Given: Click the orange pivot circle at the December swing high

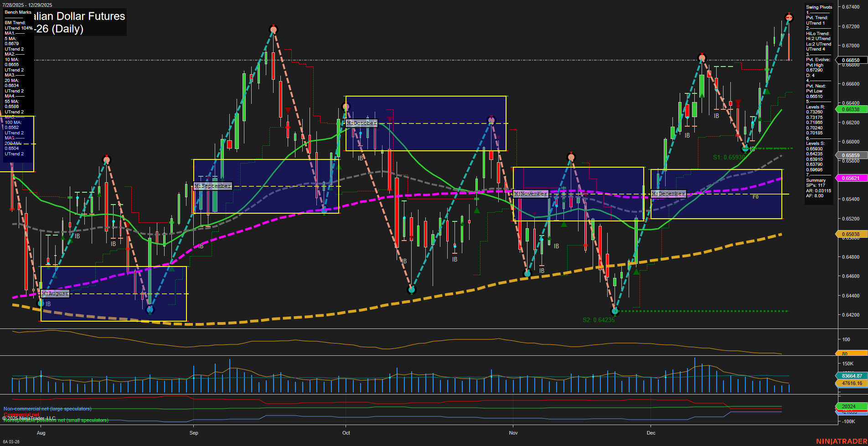Looking at the screenshot, I should point(703,58).
